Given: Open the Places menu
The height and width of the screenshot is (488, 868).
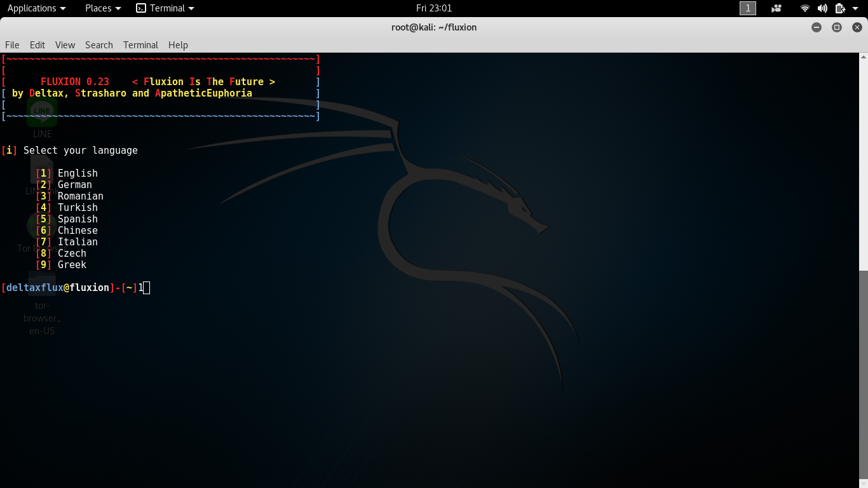Looking at the screenshot, I should [x=102, y=8].
